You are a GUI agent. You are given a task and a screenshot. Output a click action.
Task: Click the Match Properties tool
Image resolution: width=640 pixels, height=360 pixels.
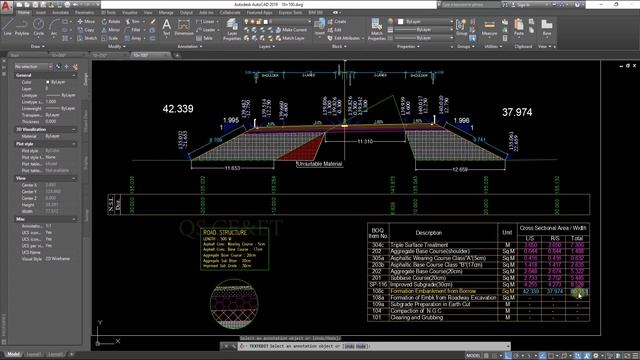(x=376, y=29)
